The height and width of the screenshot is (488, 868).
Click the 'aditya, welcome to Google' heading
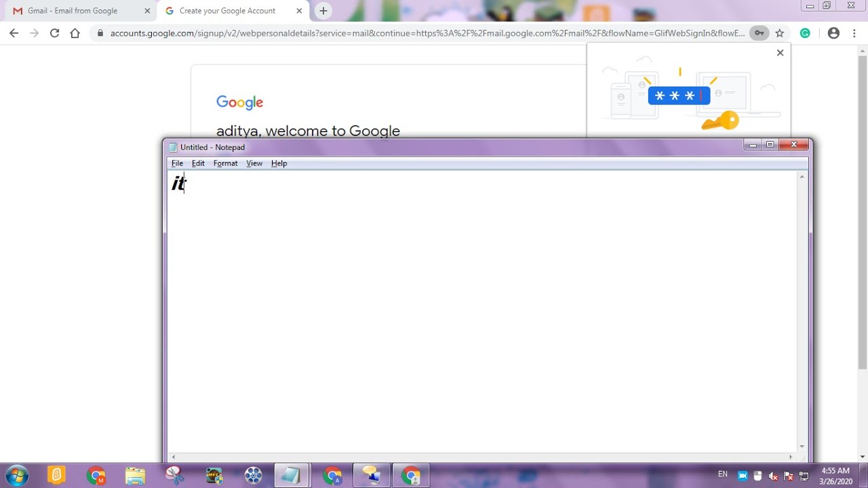point(308,131)
